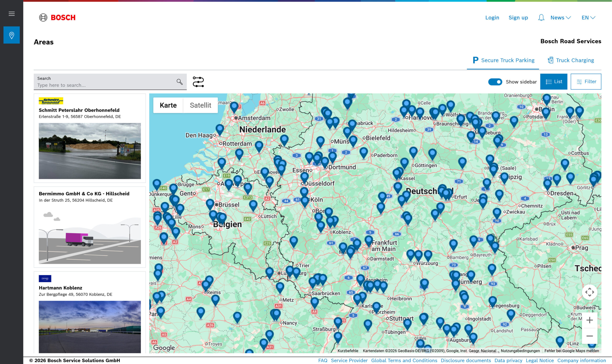Click the Schmitt Peterslahr logo

51,101
